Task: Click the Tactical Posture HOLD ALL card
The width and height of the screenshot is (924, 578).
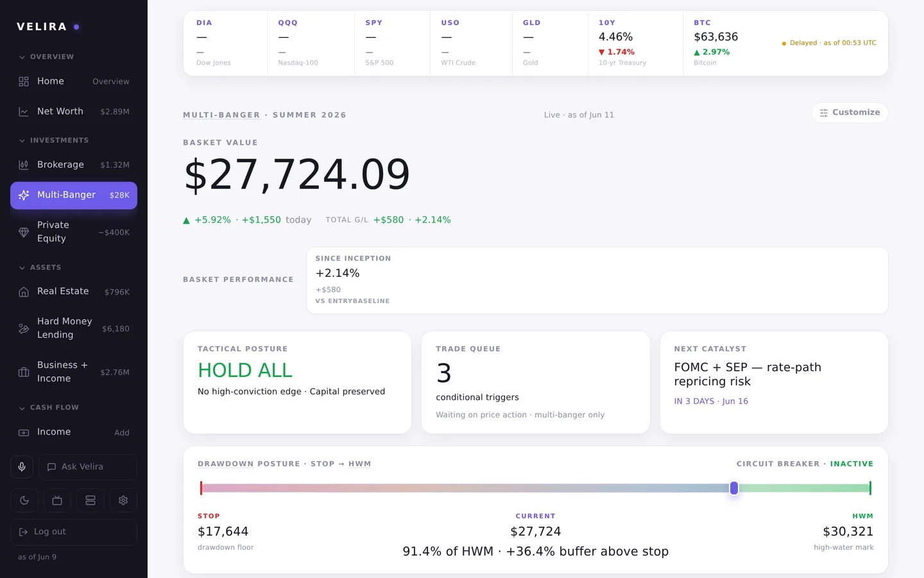Action: (297, 382)
